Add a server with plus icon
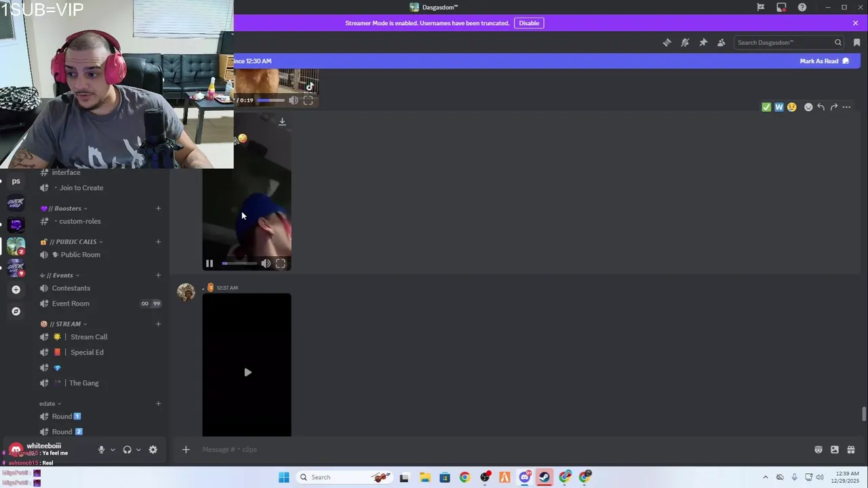The height and width of the screenshot is (488, 868). pos(16,289)
